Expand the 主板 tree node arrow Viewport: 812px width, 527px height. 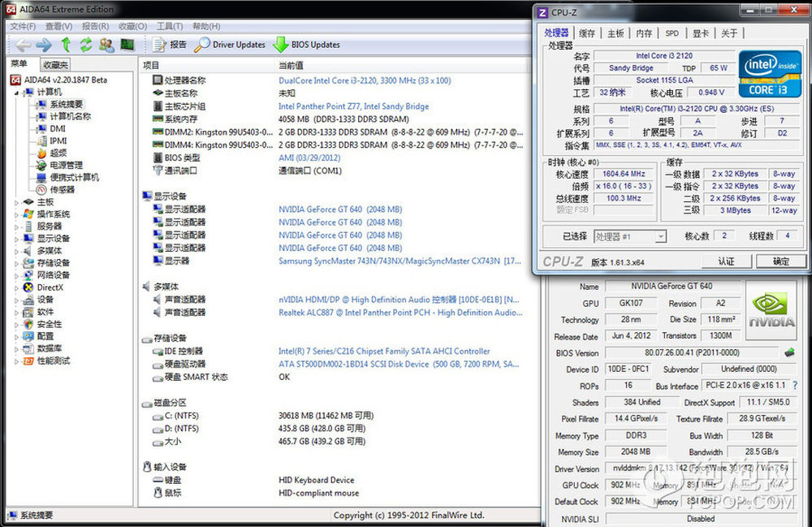[x=16, y=202]
